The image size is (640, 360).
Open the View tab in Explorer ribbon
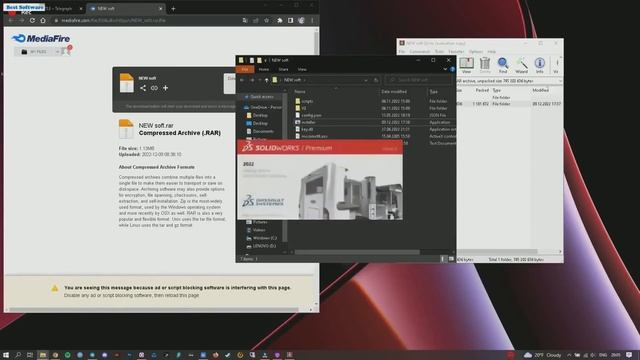tap(302, 69)
